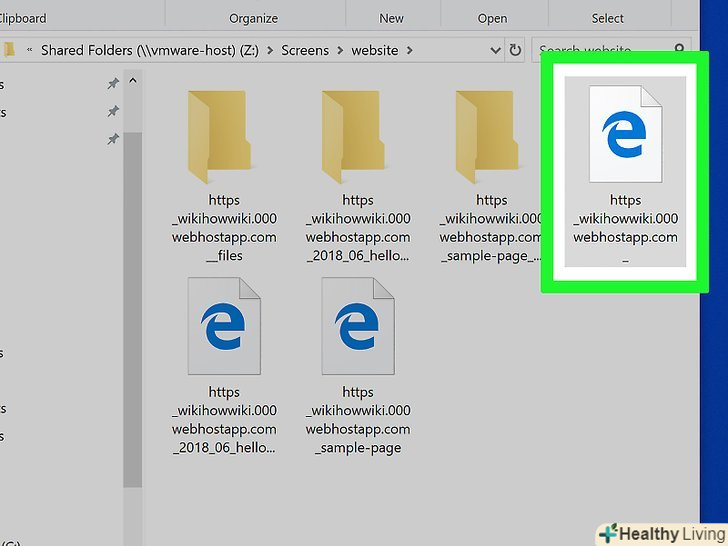Click the Clipboard ribbon group label
Screen dimensions: 728x546
23,19
